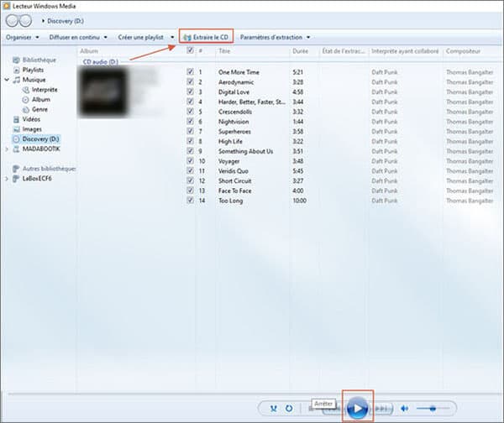Go forward with the navigation forward arrow

coord(25,21)
